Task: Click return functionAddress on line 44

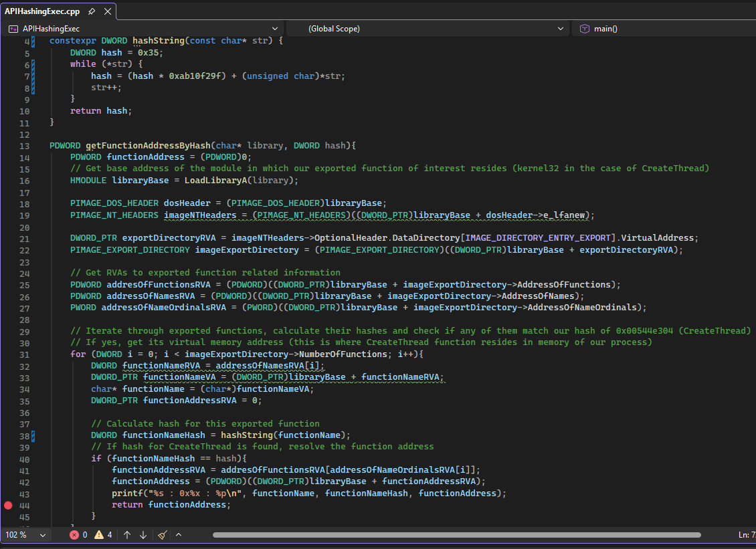Action: (x=171, y=505)
